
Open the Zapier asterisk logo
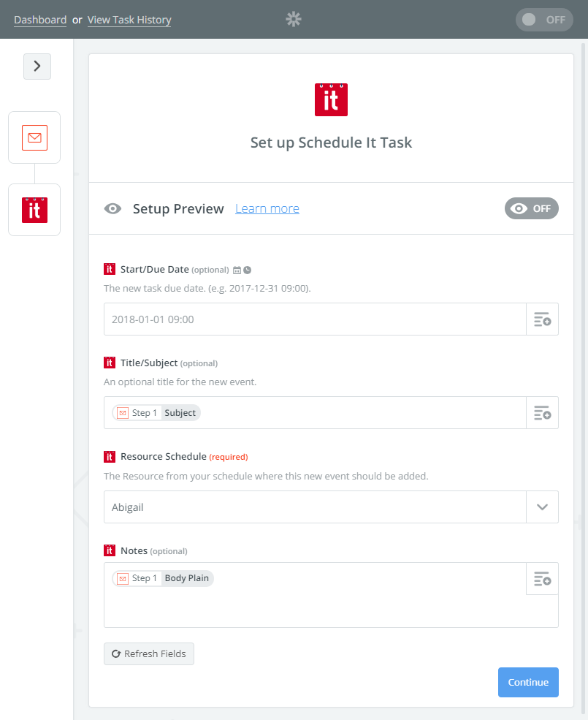(x=294, y=19)
